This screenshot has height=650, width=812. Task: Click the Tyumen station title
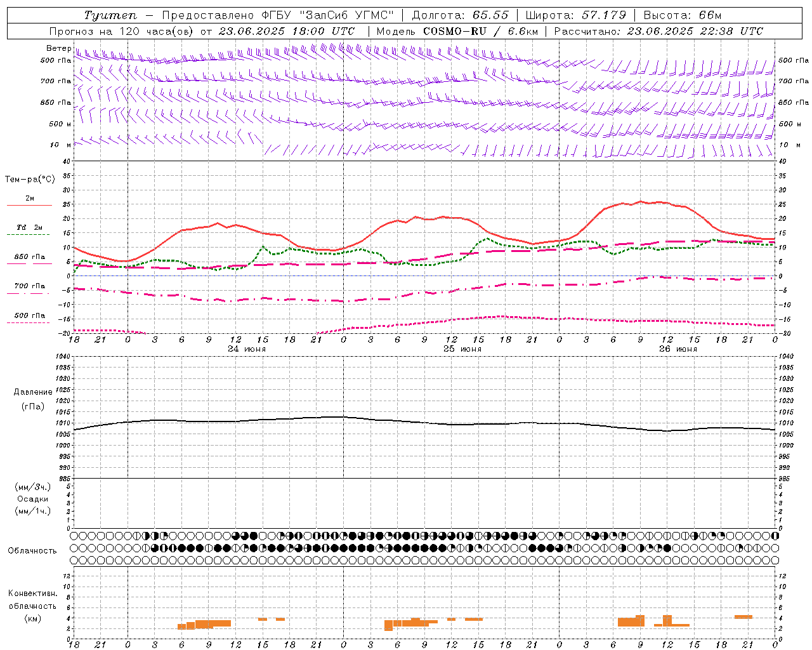tap(110, 15)
